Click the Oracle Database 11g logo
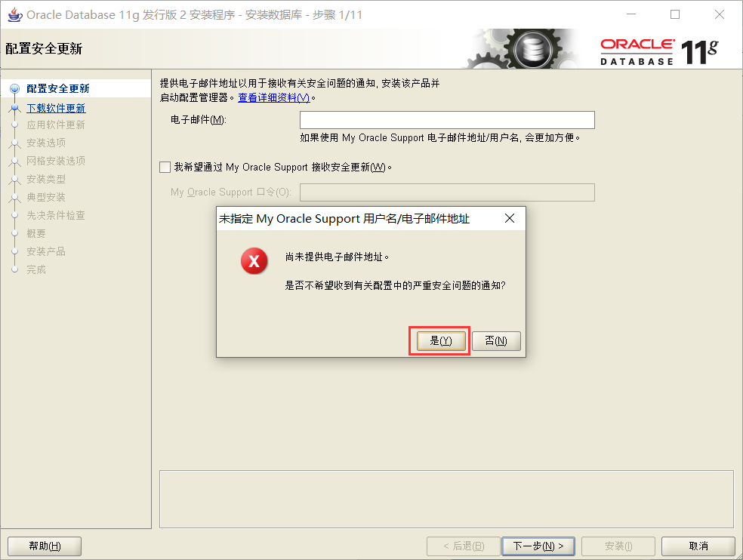 660,51
